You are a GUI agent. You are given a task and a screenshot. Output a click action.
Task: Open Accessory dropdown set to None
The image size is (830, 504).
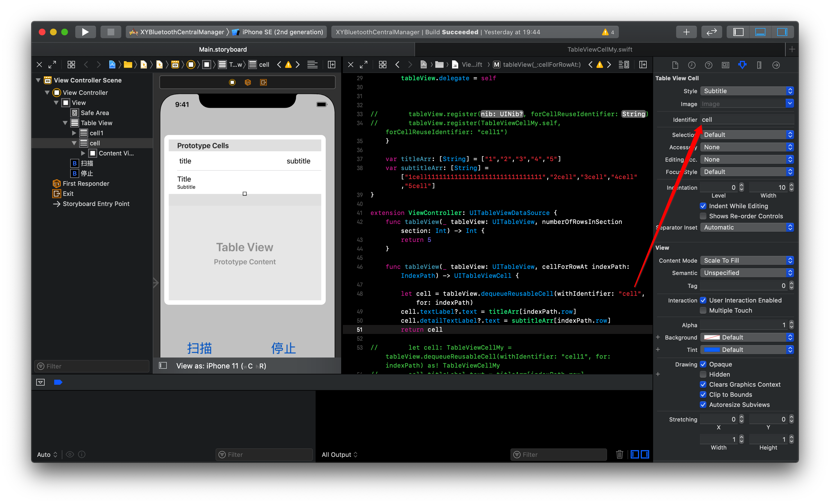coord(747,147)
